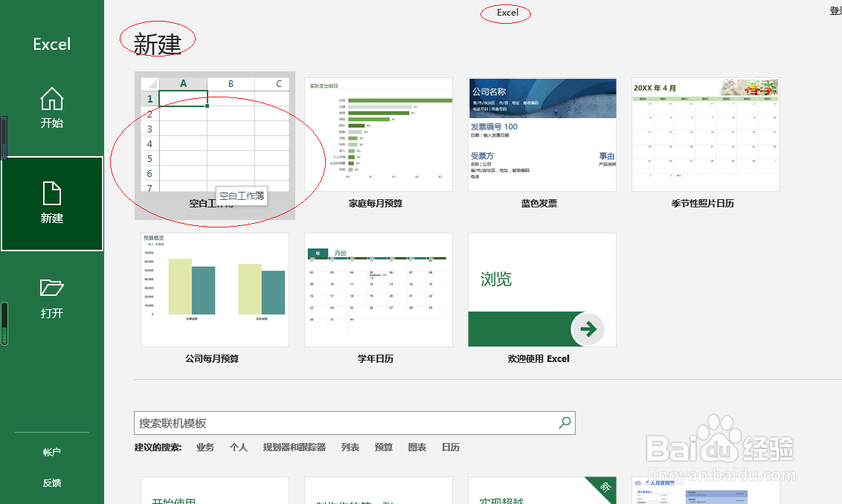Viewport: 842px width, 504px height.
Task: Search suggested category 规划器和跟踪器
Action: (295, 447)
